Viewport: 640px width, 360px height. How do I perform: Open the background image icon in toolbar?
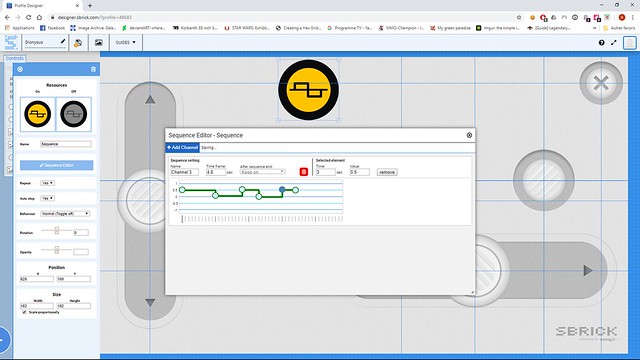click(x=99, y=42)
